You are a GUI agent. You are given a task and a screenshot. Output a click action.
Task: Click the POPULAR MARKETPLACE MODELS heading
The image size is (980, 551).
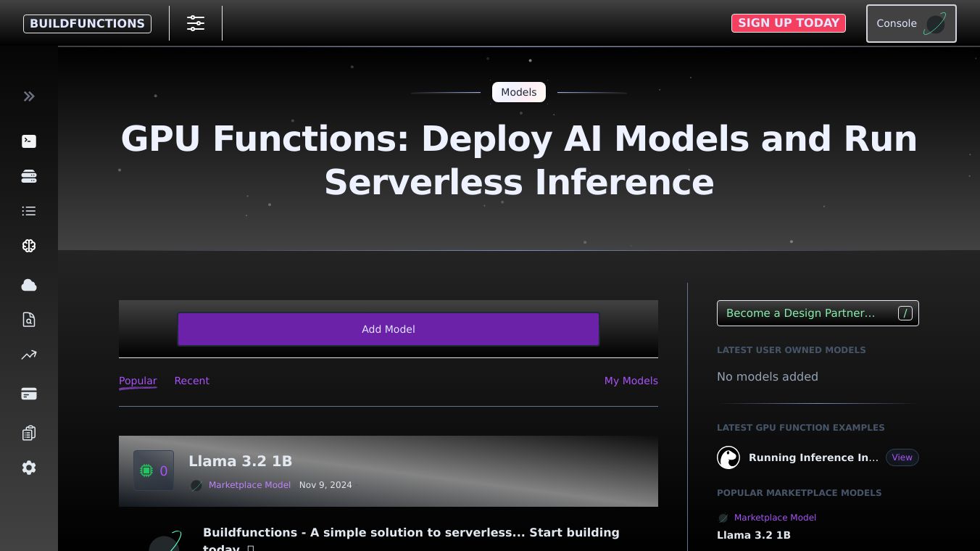coord(800,493)
